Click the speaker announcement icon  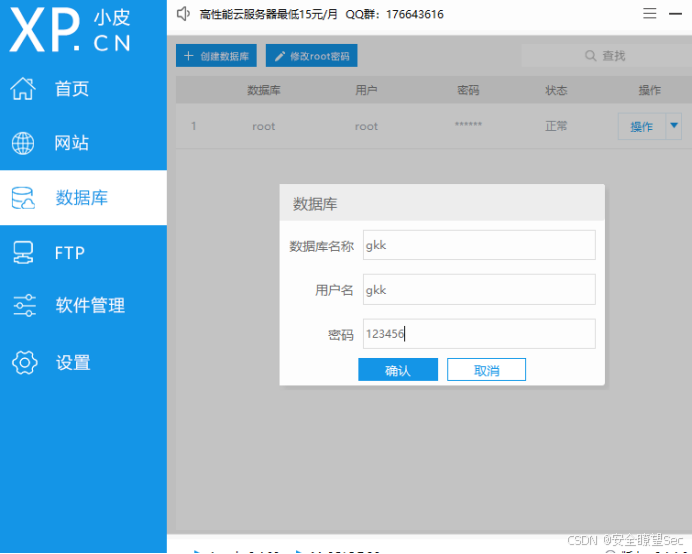point(183,14)
